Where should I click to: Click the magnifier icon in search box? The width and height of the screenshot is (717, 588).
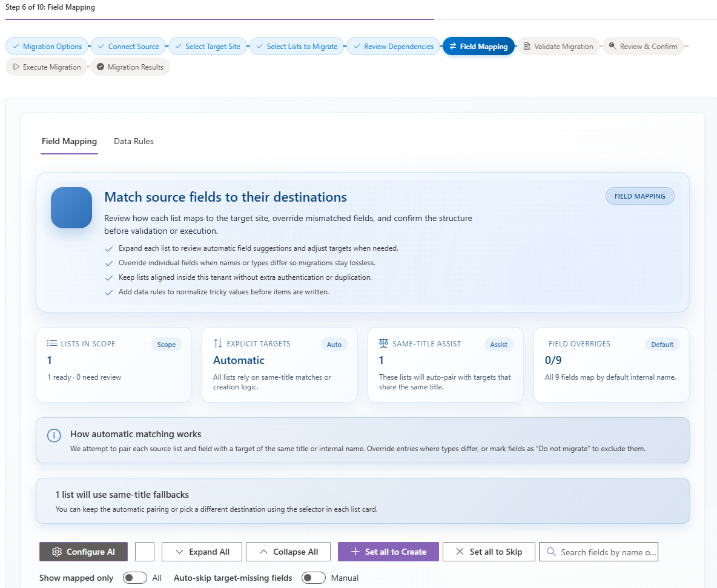click(x=551, y=552)
